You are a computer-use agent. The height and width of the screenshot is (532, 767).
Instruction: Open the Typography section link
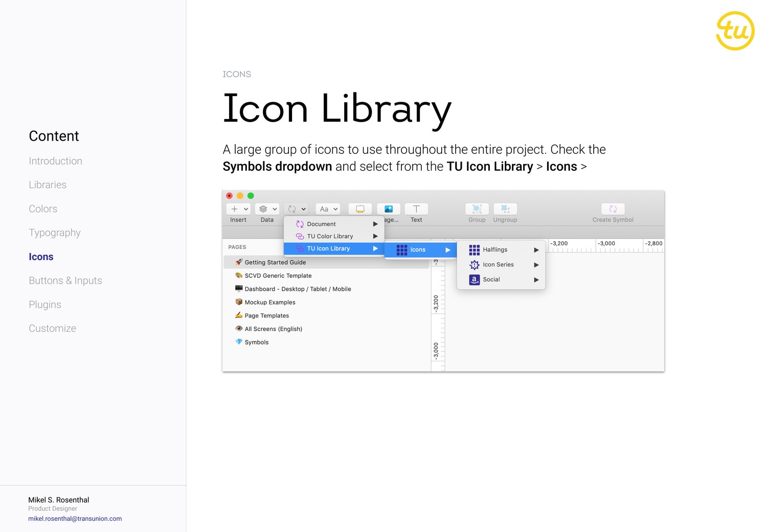(55, 233)
